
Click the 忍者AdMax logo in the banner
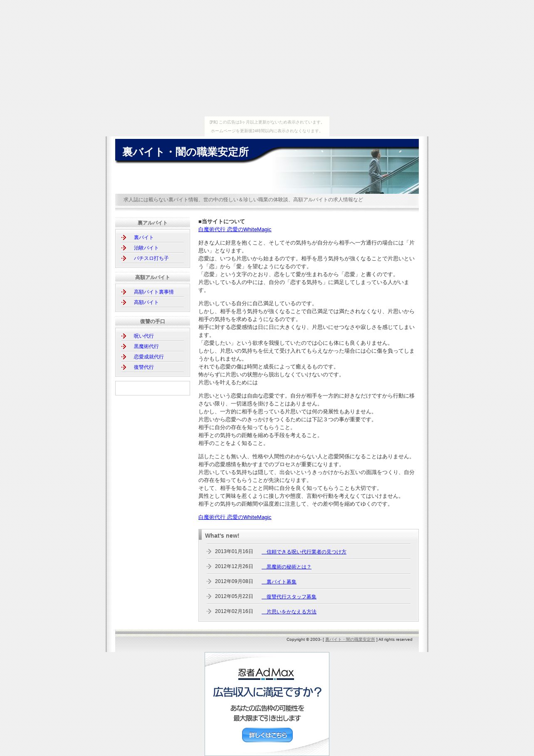point(266,674)
